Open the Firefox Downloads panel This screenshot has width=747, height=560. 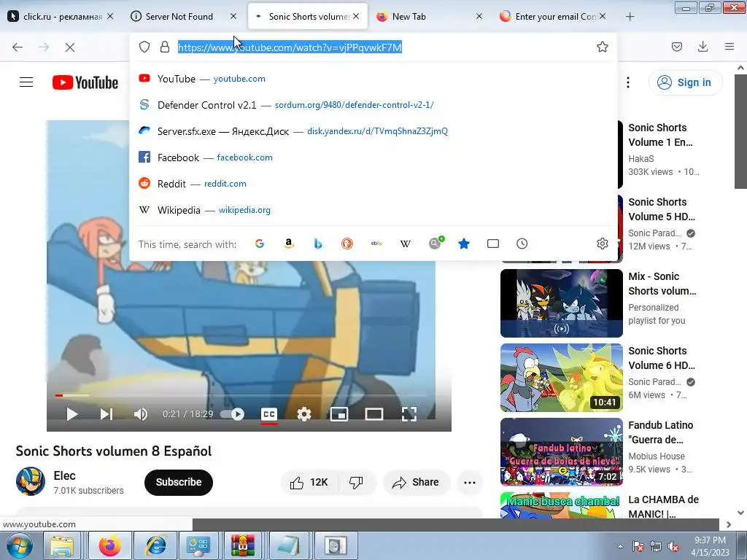(703, 47)
